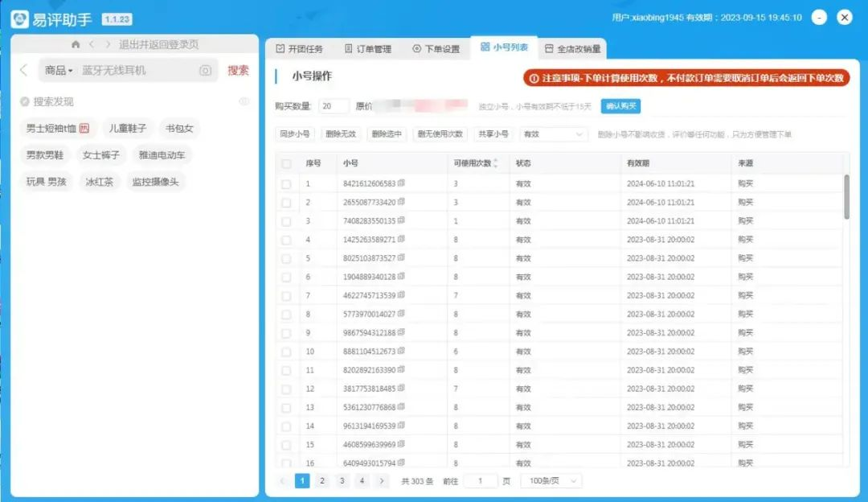This screenshot has height=502, width=868.
Task: Click the sort arrows on 可使用次数 column
Action: pos(496,164)
